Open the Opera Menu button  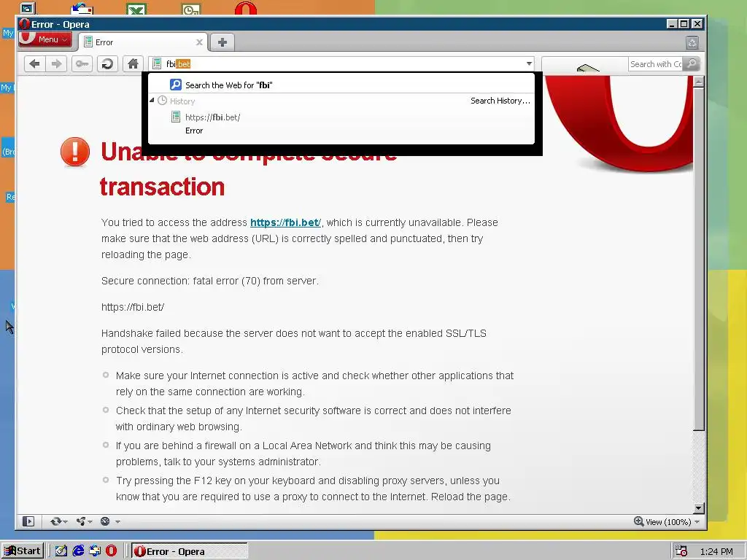click(45, 39)
